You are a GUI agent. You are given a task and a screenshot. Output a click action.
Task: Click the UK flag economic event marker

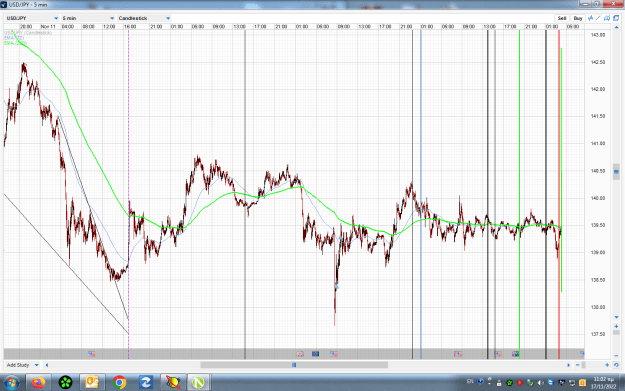pyautogui.click(x=300, y=354)
